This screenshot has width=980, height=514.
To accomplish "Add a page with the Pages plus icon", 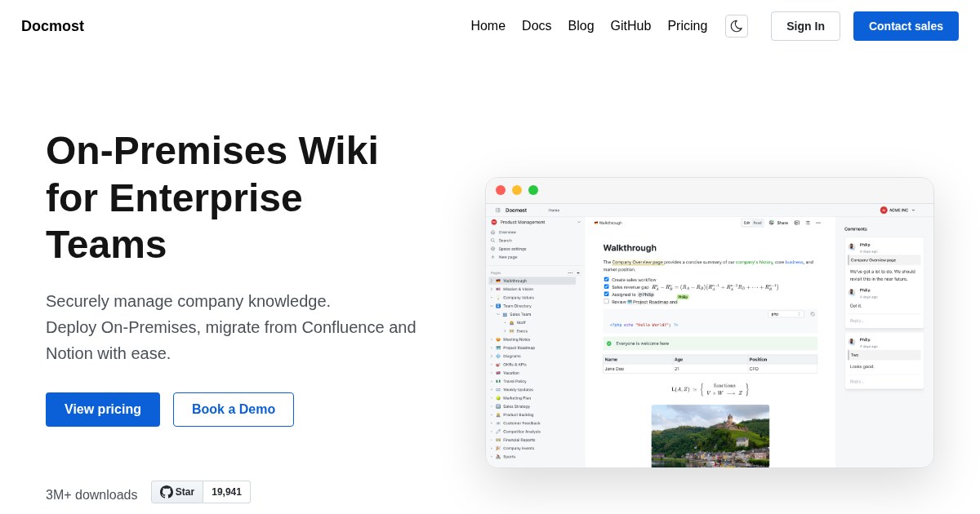I will point(578,273).
